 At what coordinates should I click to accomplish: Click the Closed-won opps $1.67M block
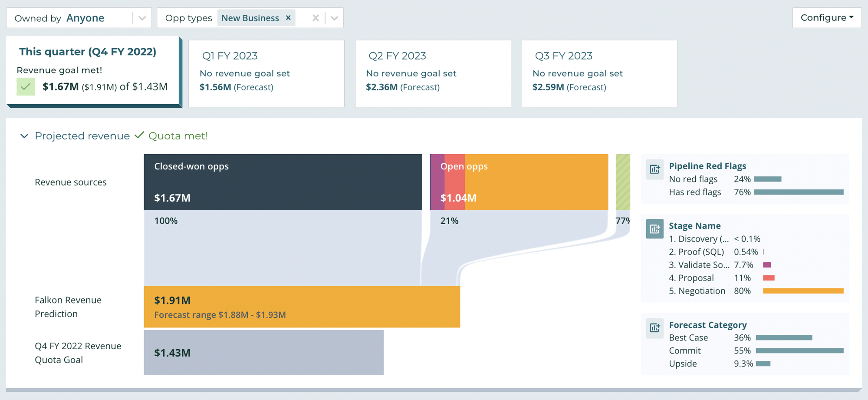pos(283,182)
